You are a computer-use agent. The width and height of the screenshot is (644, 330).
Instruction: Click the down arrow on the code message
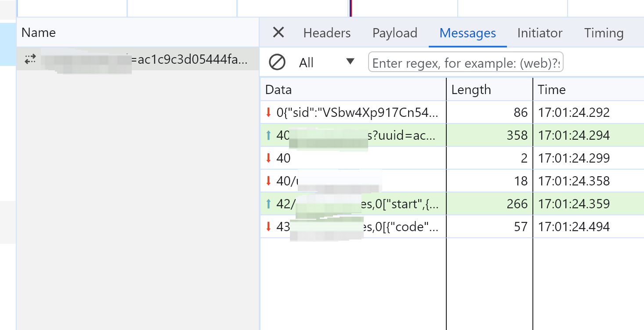click(x=268, y=227)
